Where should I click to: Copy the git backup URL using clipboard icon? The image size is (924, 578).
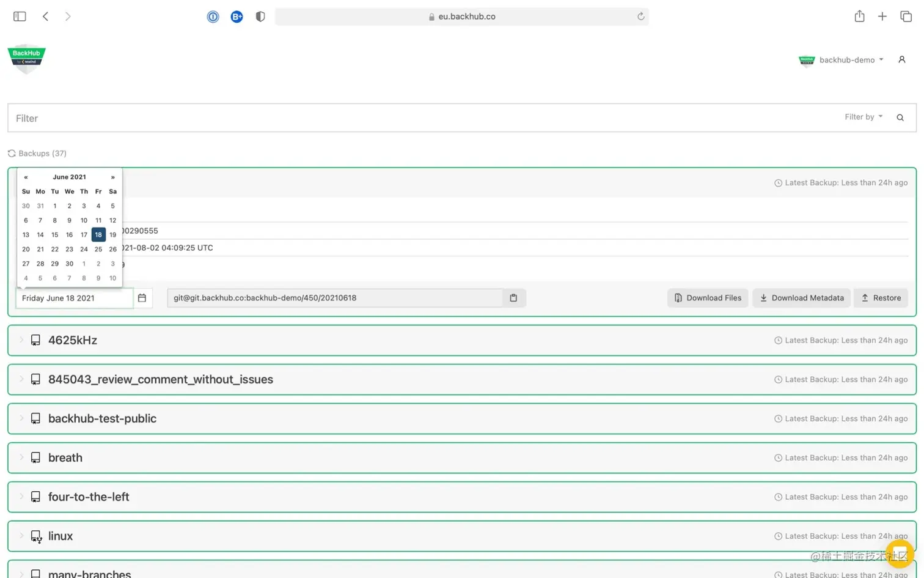coord(513,298)
